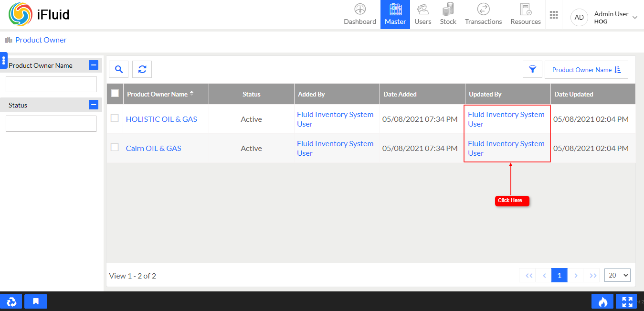The image size is (644, 311).
Task: Click the Added By column header
Action: click(337, 94)
